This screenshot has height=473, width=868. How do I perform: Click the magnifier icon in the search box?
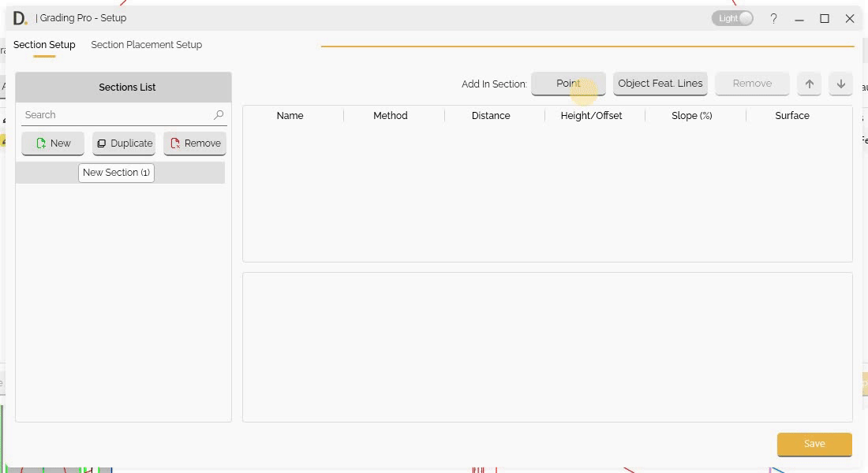[x=219, y=115]
